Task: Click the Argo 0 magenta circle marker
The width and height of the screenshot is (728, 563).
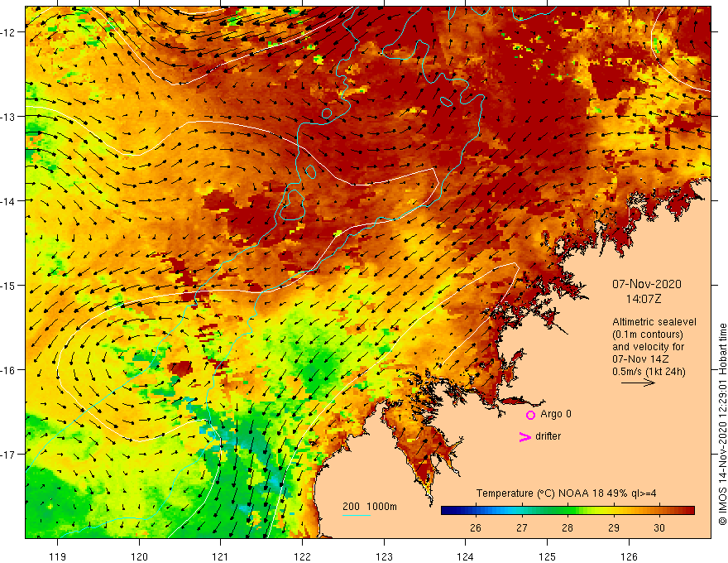Action: 530,415
